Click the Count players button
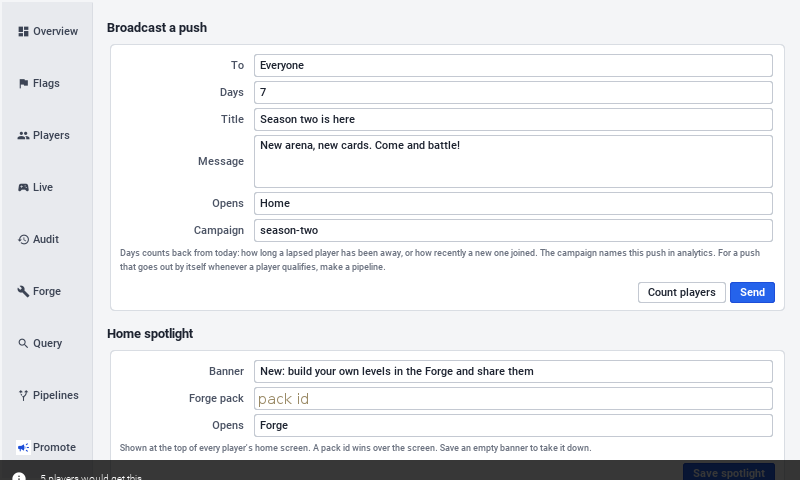The image size is (800, 480). 682,293
